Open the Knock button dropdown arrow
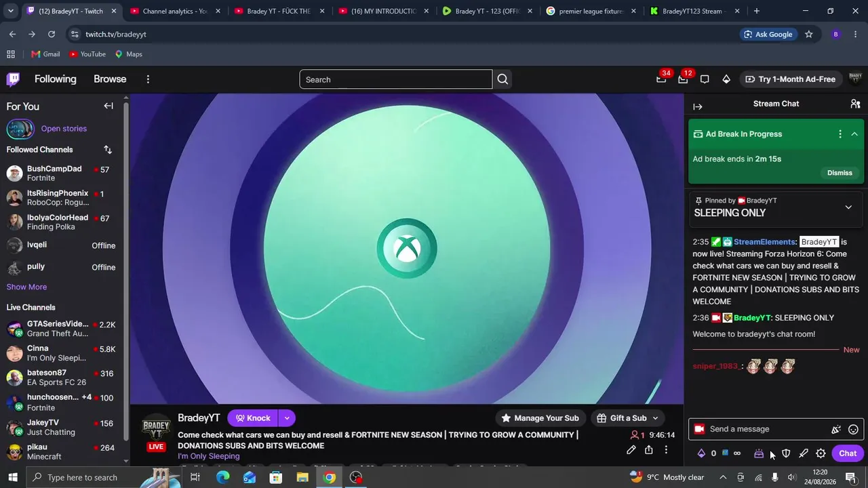The image size is (868, 488). click(287, 418)
